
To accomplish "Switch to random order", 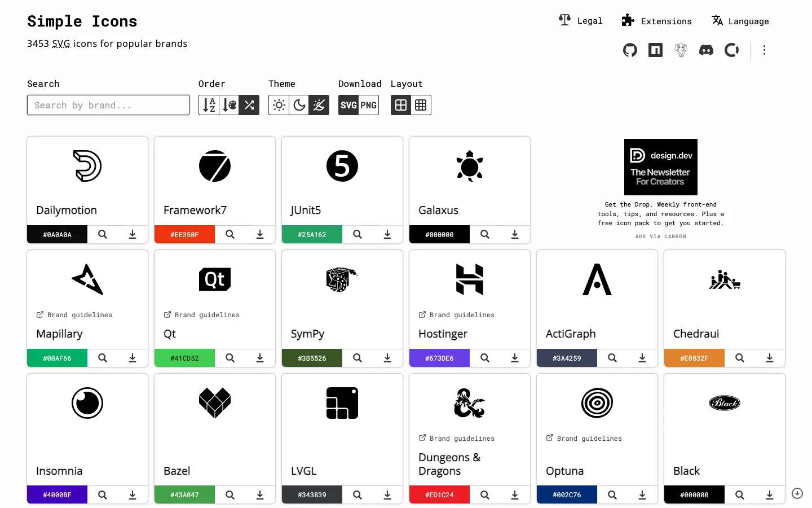I will pyautogui.click(x=249, y=105).
